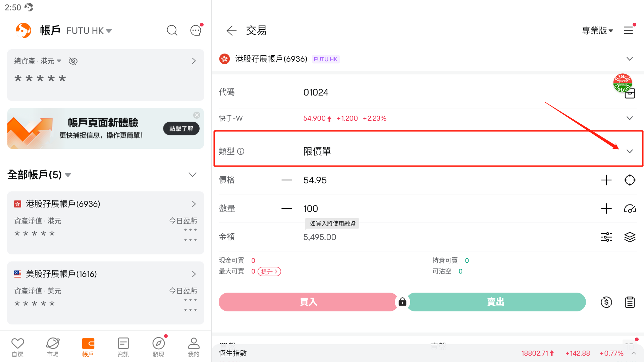
Task: Open the messages chat bubble icon
Action: (196, 31)
